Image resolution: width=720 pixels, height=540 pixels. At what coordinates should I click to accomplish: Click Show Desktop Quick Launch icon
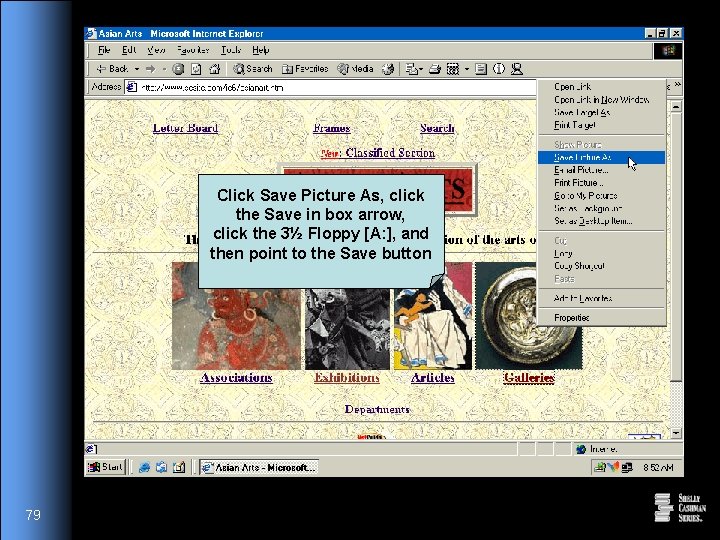point(179,467)
